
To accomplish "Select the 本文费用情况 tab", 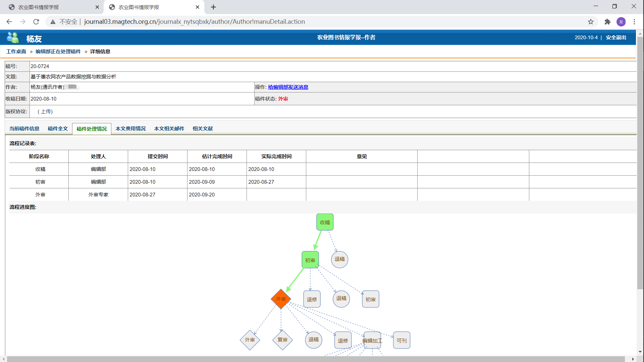I will tap(130, 129).
